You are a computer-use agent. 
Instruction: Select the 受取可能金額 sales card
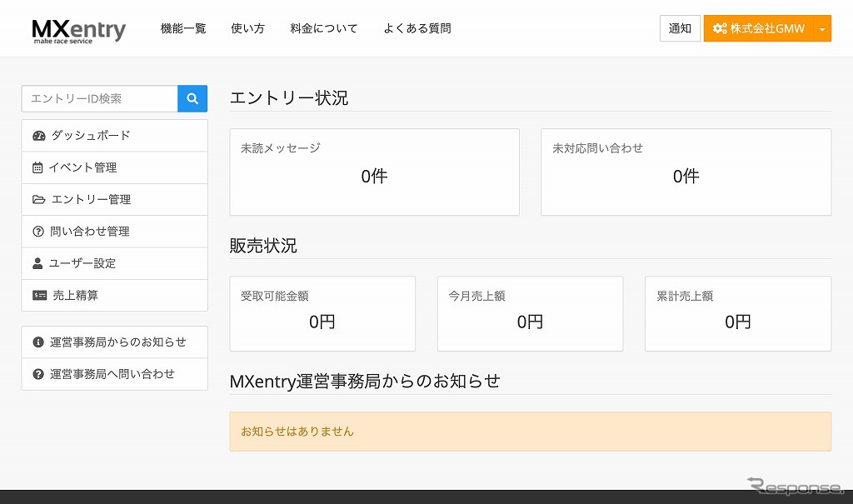322,313
